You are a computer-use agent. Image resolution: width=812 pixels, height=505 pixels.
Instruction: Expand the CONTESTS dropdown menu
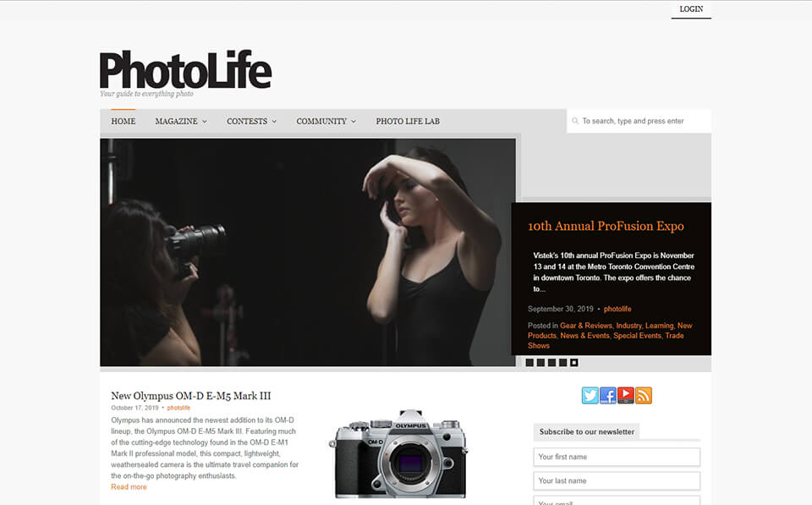tap(248, 121)
